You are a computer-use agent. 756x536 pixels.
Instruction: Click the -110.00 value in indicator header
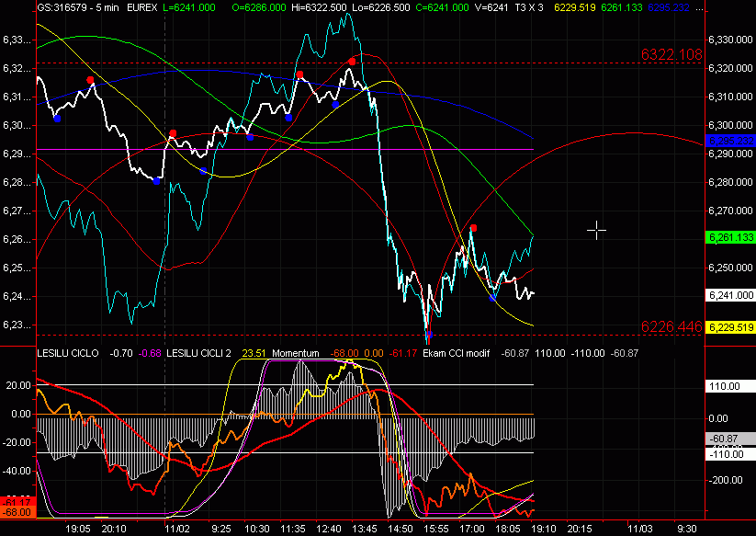586,353
